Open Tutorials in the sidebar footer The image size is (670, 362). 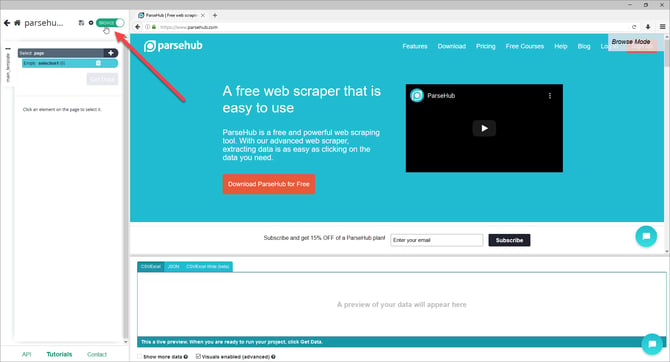pyautogui.click(x=59, y=354)
